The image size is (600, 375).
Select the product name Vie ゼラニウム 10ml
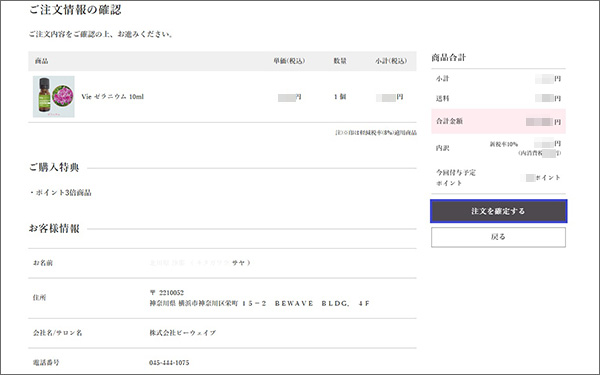pos(112,96)
